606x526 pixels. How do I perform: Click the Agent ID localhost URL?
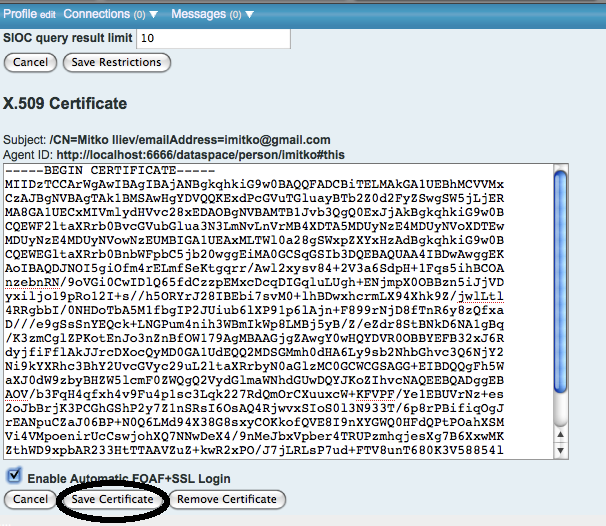coord(200,155)
